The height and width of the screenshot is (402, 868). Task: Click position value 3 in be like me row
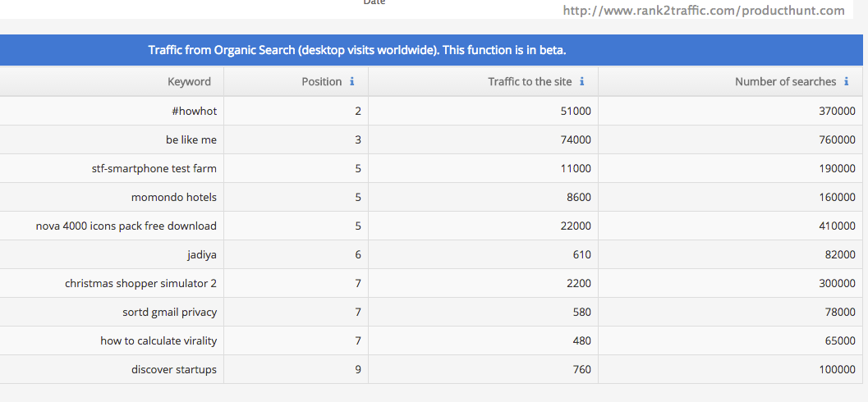click(358, 140)
